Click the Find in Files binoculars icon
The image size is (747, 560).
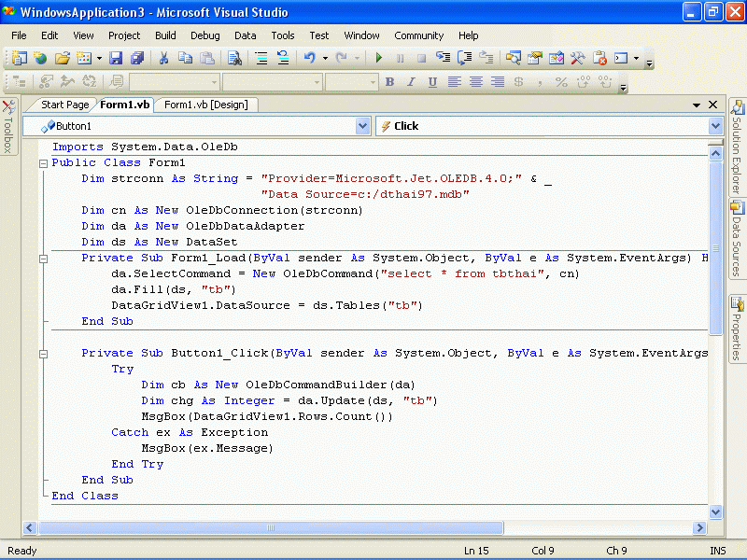pyautogui.click(x=234, y=58)
